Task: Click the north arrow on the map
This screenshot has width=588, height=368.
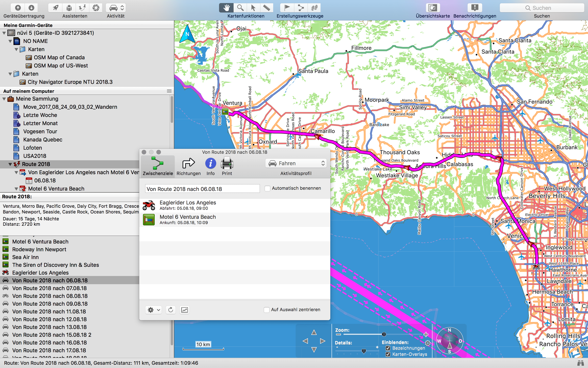Action: tap(187, 34)
